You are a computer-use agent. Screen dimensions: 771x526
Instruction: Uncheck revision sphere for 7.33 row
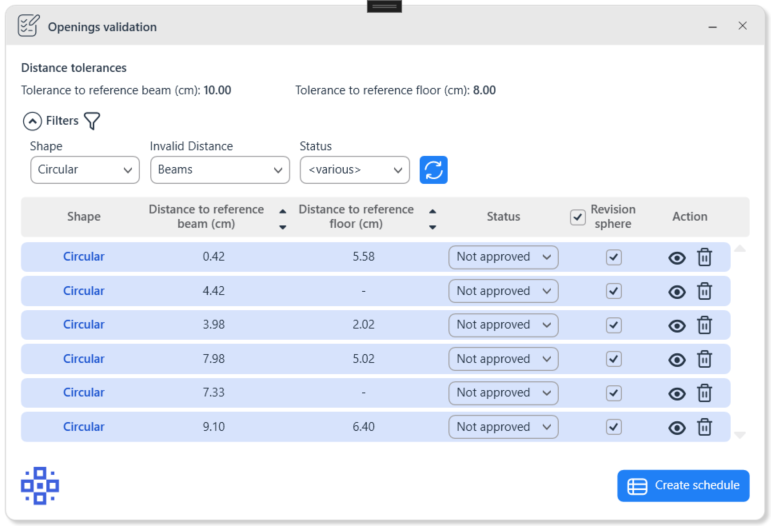614,393
